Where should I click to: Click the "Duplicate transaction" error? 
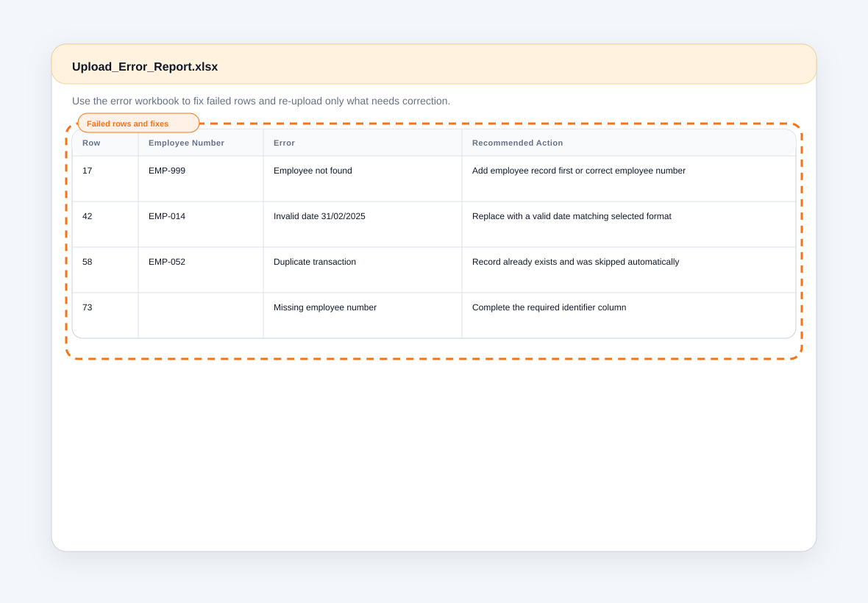tap(314, 262)
